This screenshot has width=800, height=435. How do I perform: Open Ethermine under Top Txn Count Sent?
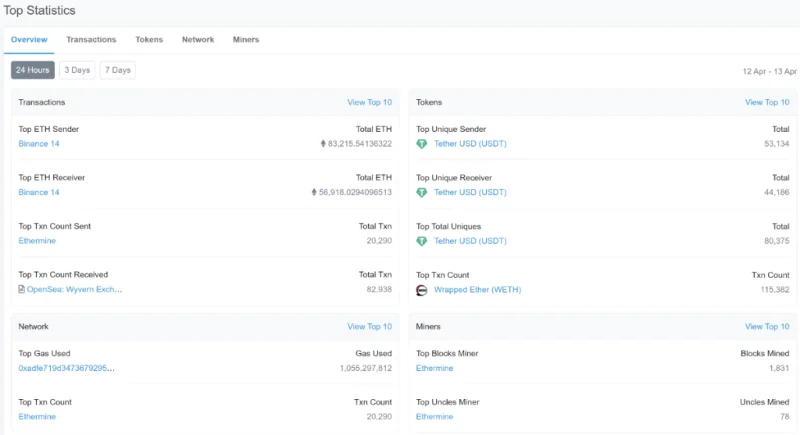point(37,241)
